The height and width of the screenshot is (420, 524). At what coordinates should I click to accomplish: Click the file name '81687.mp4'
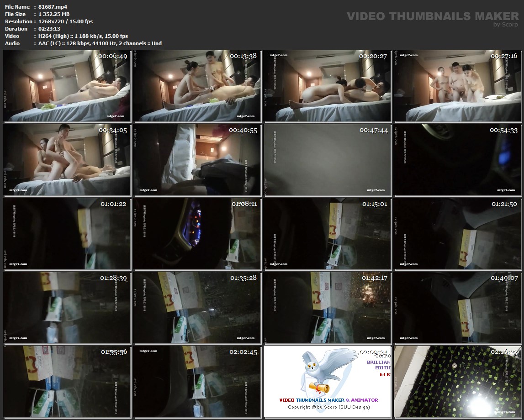point(53,7)
